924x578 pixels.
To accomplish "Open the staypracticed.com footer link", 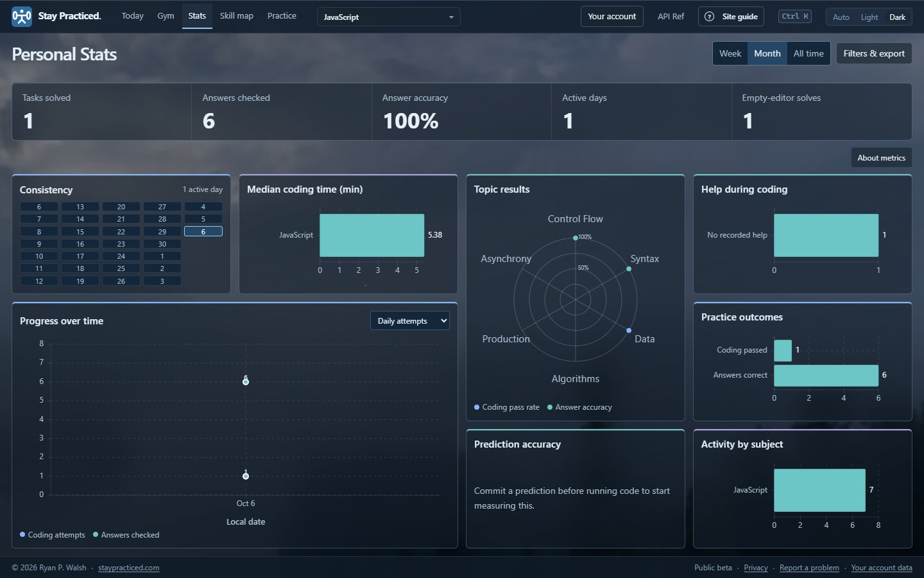I will [128, 568].
